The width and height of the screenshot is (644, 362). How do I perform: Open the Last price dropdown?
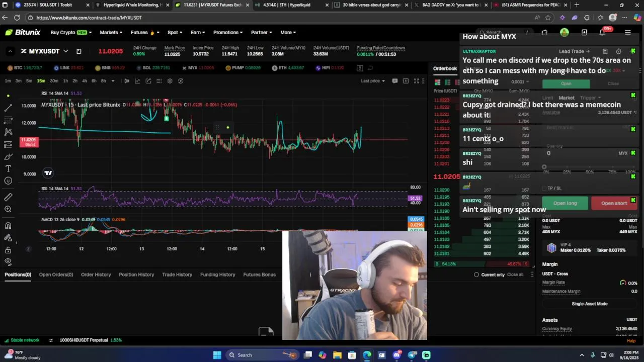(x=373, y=81)
